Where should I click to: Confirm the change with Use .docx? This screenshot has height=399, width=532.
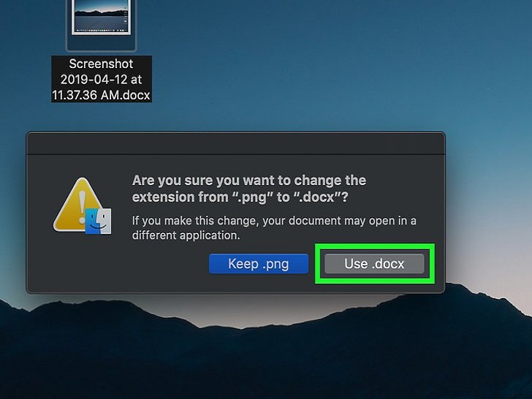pyautogui.click(x=374, y=264)
